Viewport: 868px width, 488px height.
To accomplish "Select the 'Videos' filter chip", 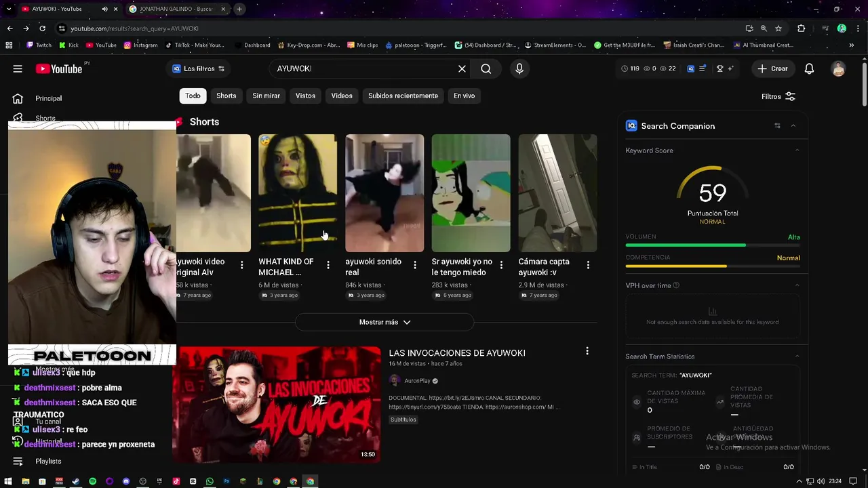I will pos(342,96).
